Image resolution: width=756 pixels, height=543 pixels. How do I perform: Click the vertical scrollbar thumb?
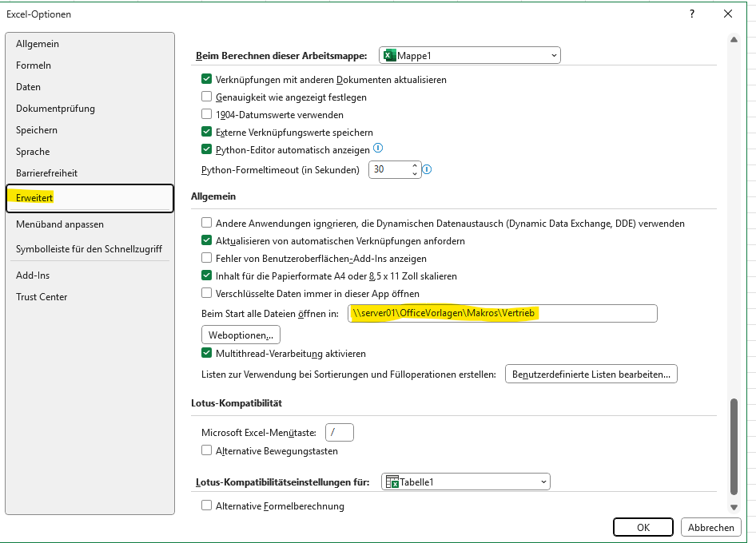(734, 446)
